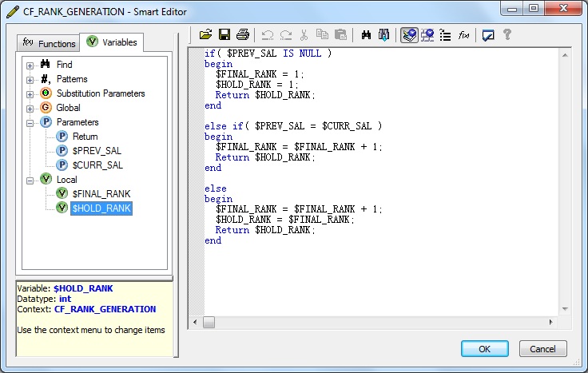Click the 'else if( $PREV_SAL = $CURR_SAL )' line

(293, 126)
